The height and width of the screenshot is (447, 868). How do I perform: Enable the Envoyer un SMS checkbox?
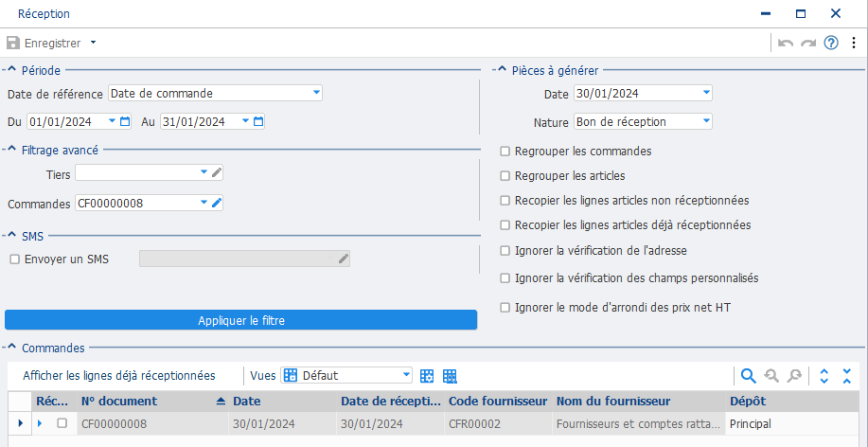15,259
